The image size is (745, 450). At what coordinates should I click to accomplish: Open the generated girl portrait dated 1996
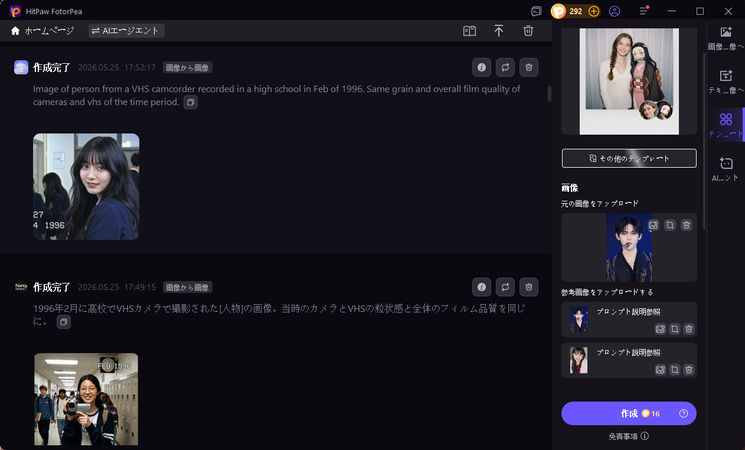pyautogui.click(x=86, y=186)
